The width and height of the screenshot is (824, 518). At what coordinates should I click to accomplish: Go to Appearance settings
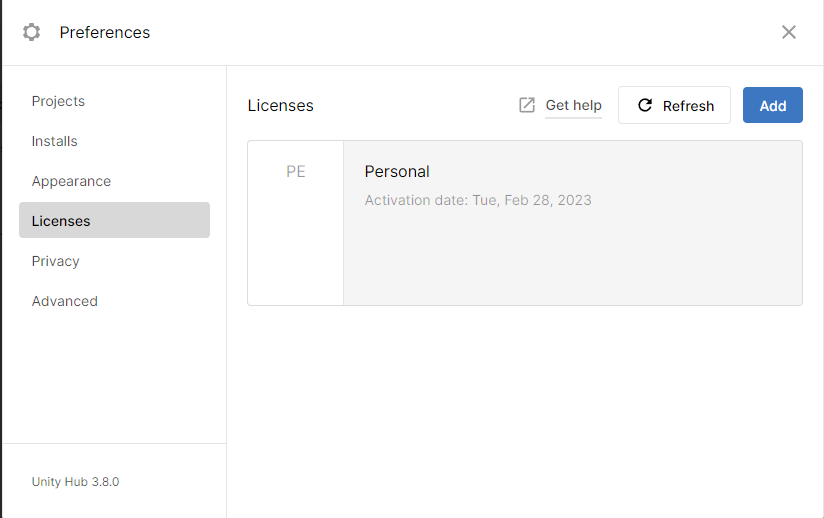click(x=71, y=181)
